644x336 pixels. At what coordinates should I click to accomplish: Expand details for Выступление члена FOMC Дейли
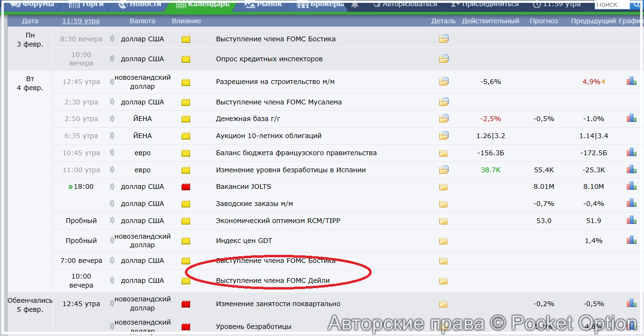click(443, 280)
